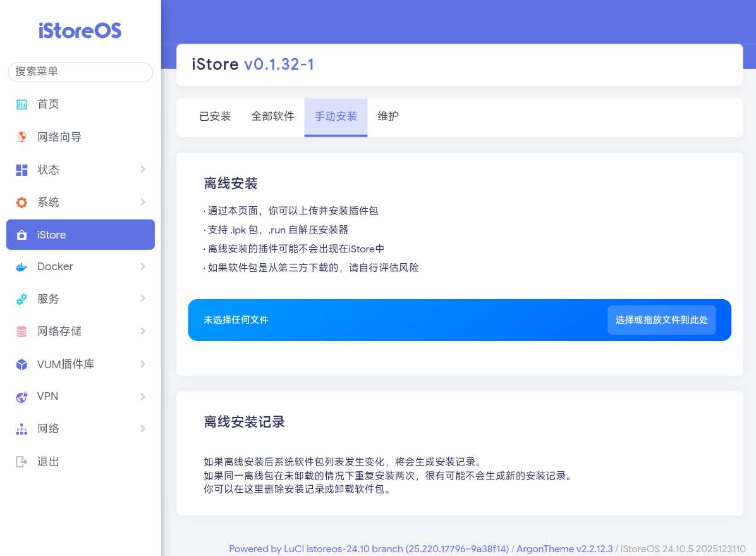Expand the 服务 submenu arrow
This screenshot has height=556, width=756.
coord(143,299)
